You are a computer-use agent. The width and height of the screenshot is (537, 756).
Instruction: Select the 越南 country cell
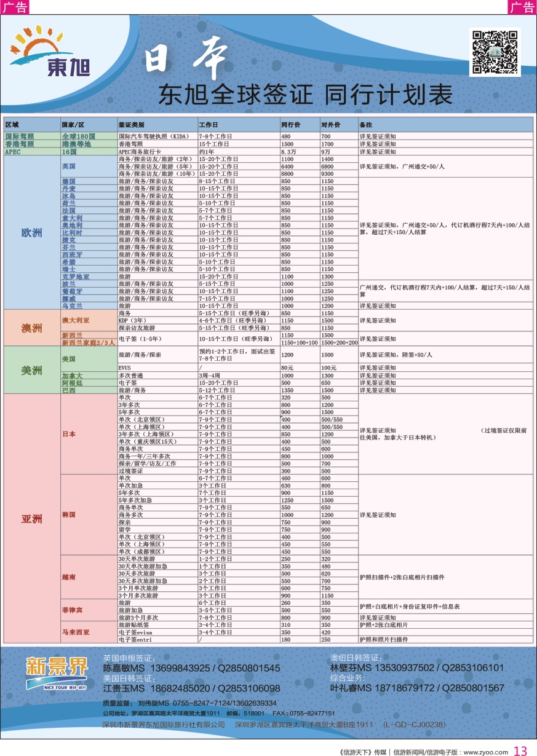click(89, 577)
